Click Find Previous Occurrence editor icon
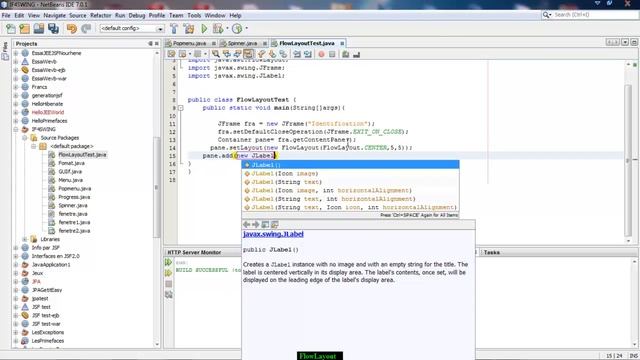 coord(226,54)
